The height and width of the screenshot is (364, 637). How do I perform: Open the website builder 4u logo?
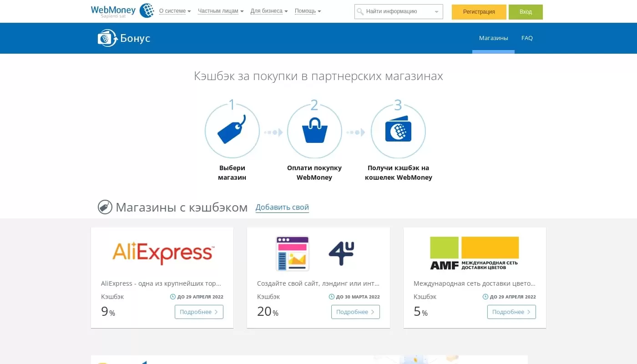click(314, 253)
